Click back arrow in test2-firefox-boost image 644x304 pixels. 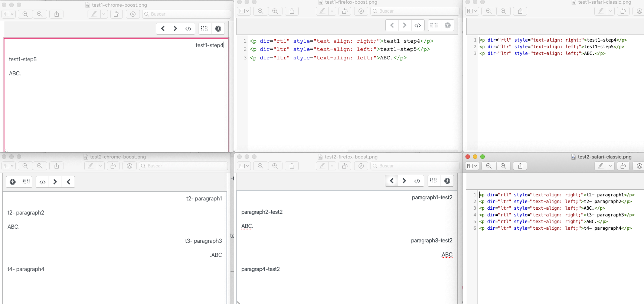[x=392, y=181]
